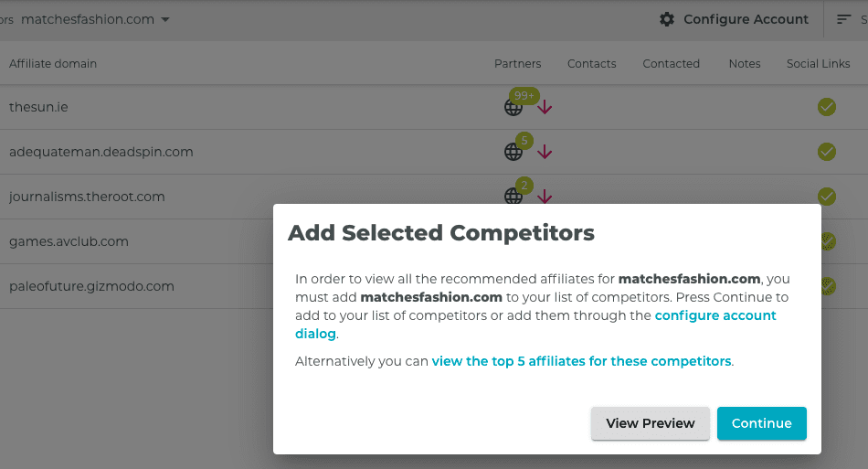Sort by the Partners column header
The height and width of the screenshot is (469, 868).
(517, 64)
